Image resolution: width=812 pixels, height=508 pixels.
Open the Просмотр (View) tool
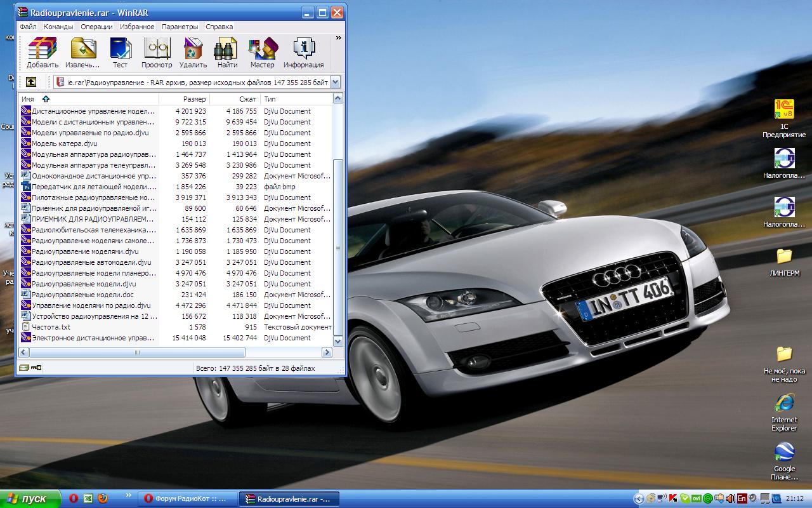[x=157, y=51]
